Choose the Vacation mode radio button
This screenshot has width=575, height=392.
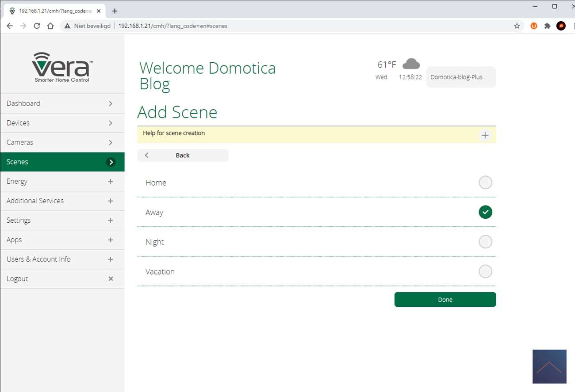(485, 271)
